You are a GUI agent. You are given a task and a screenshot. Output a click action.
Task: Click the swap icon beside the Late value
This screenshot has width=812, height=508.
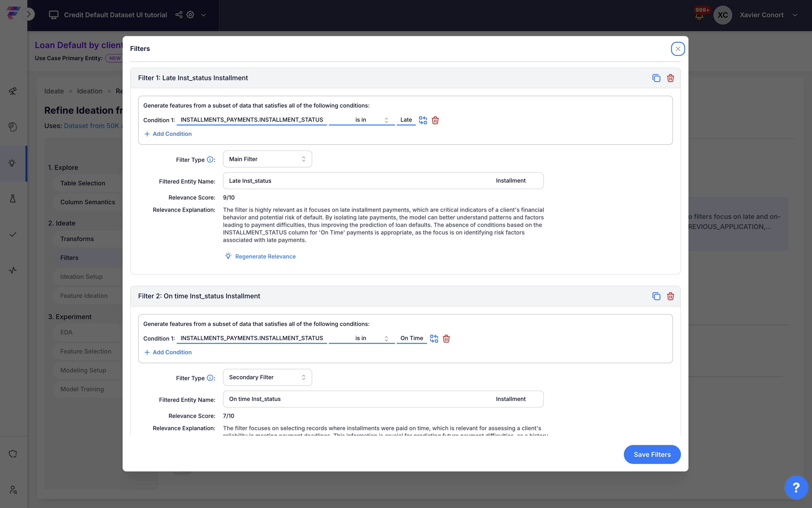(423, 120)
